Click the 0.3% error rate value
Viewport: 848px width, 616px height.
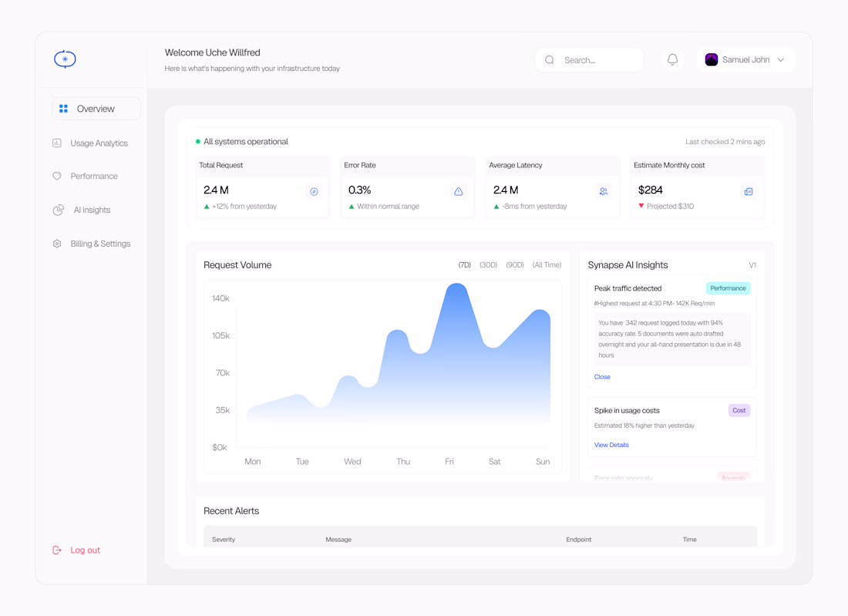[360, 190]
